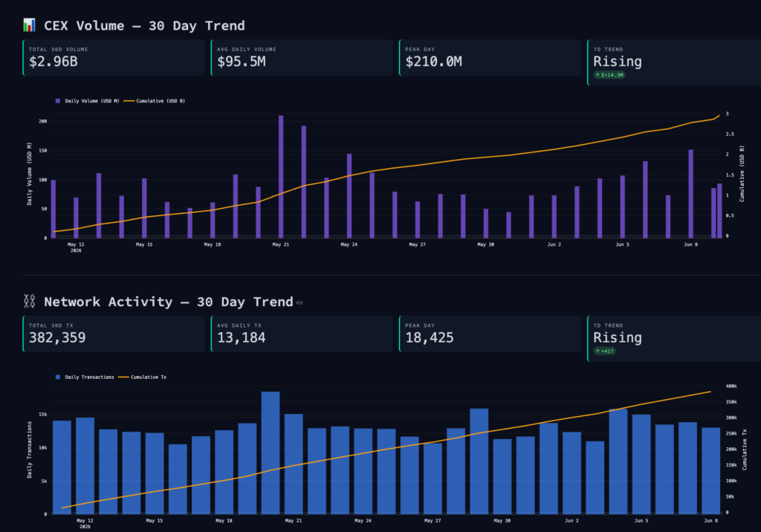Toggle the Cumulative Tx legend entry
Image resolution: width=761 pixels, height=532 pixels.
coord(142,377)
